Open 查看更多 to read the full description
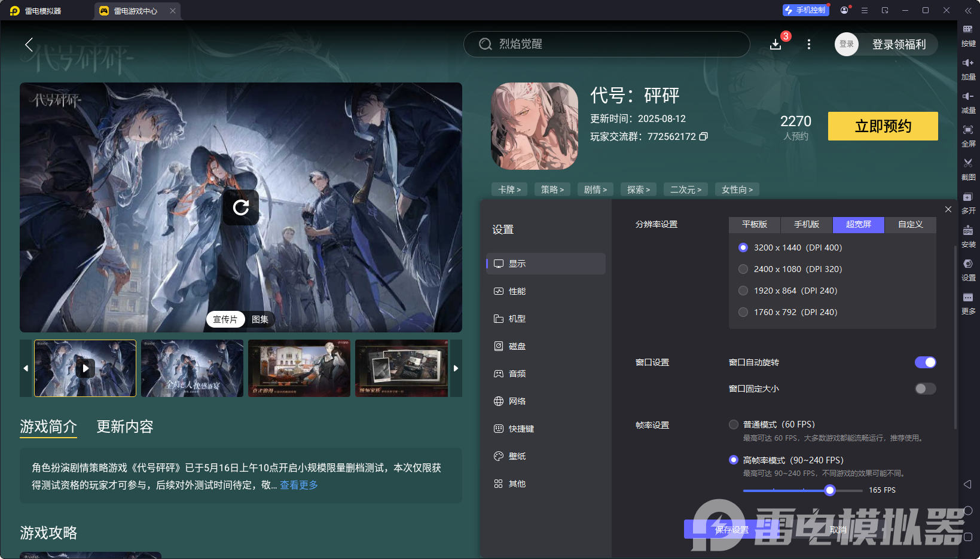This screenshot has height=559, width=980. [298, 485]
